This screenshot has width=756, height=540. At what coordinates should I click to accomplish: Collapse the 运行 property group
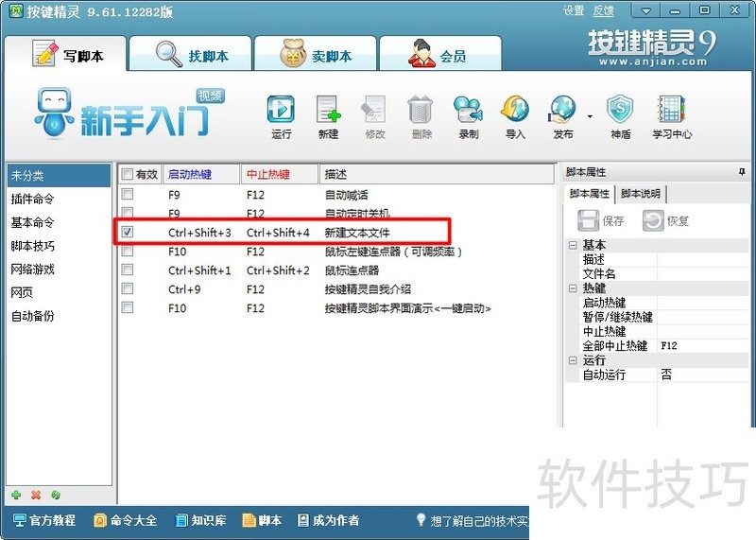573,360
